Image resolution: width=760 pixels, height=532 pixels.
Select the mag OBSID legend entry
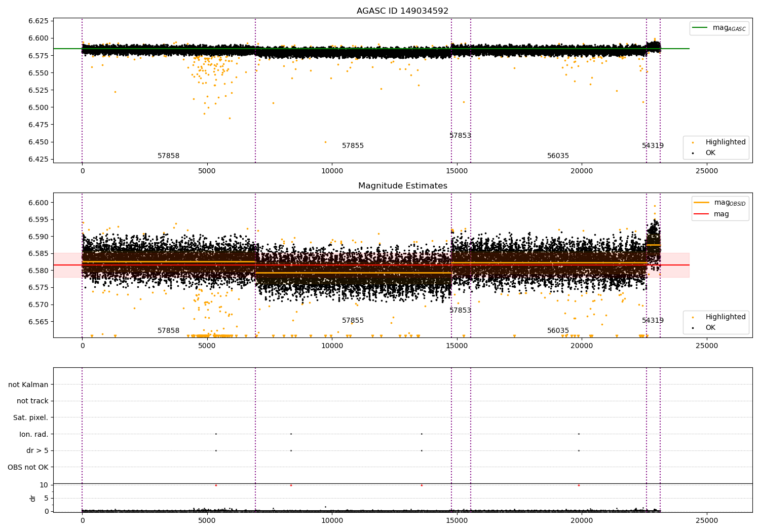coord(719,203)
